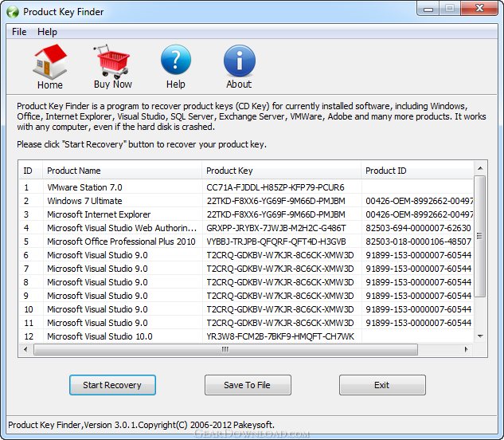
Task: Select the VMware Station 7.0 row
Action: click(246, 187)
